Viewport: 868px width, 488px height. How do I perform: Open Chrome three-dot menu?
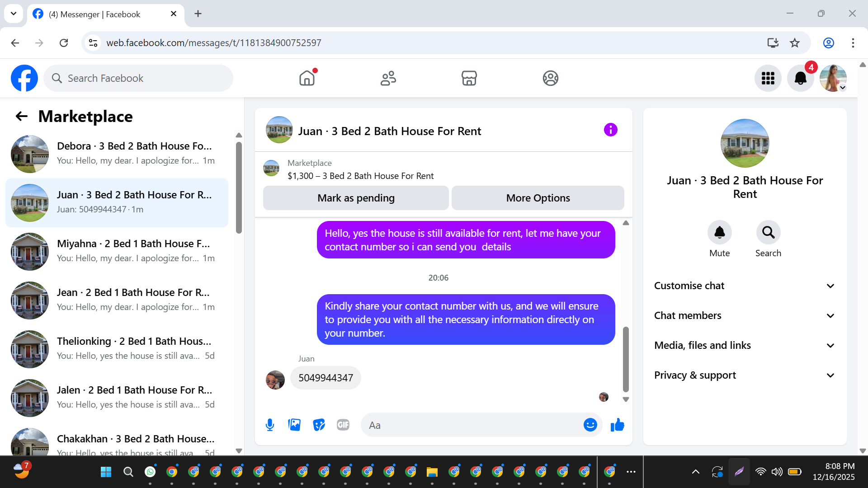[x=853, y=43]
